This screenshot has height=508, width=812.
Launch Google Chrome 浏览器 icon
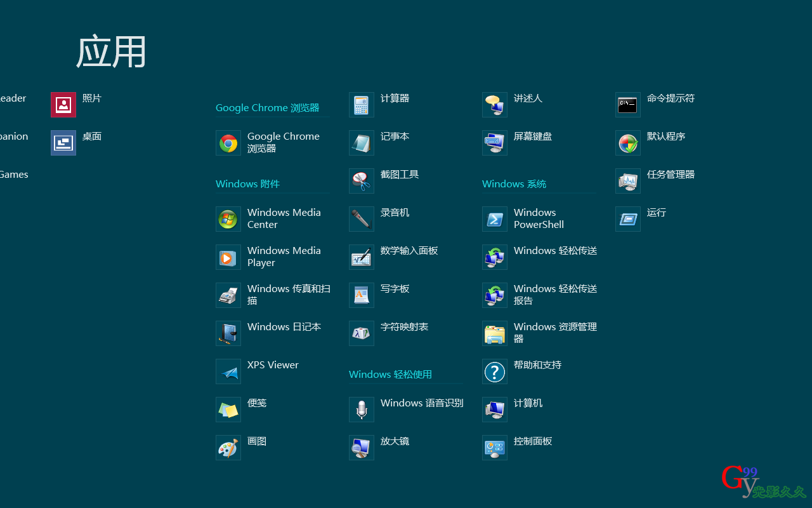(x=228, y=143)
